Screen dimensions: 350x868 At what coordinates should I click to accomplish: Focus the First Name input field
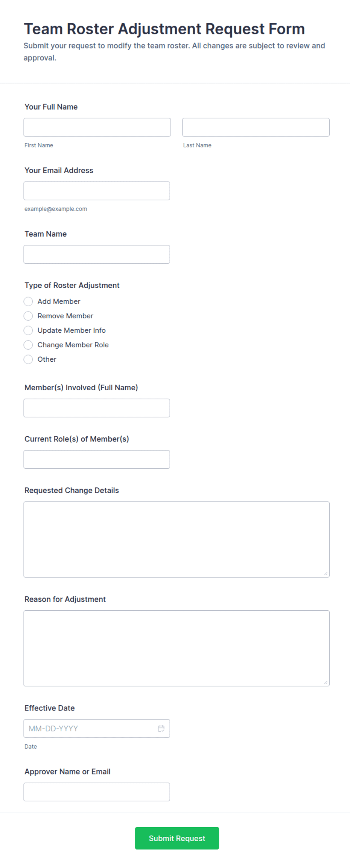tap(97, 127)
